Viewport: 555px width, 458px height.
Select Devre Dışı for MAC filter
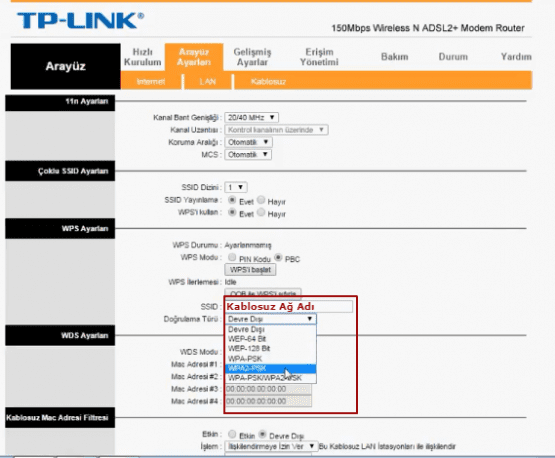pos(262,434)
